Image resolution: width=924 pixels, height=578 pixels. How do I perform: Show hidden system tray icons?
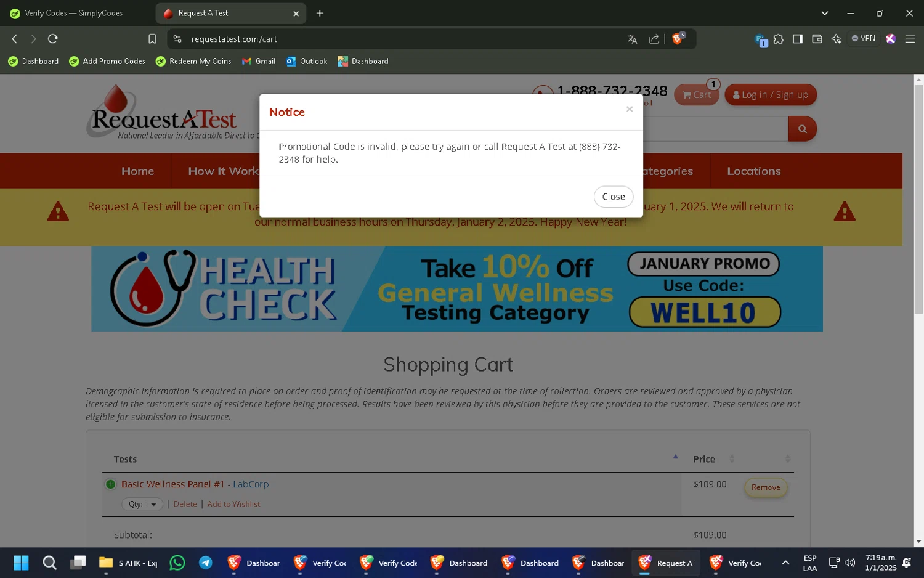coord(785,563)
